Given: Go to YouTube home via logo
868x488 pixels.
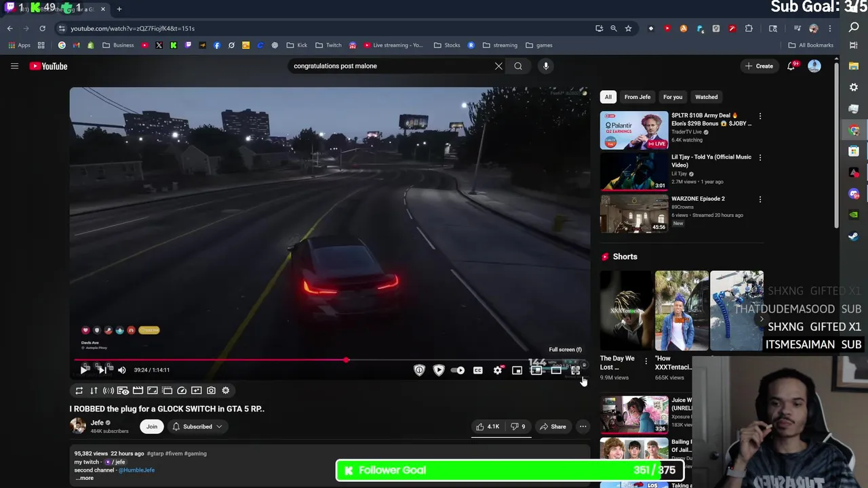Looking at the screenshot, I should [x=48, y=66].
